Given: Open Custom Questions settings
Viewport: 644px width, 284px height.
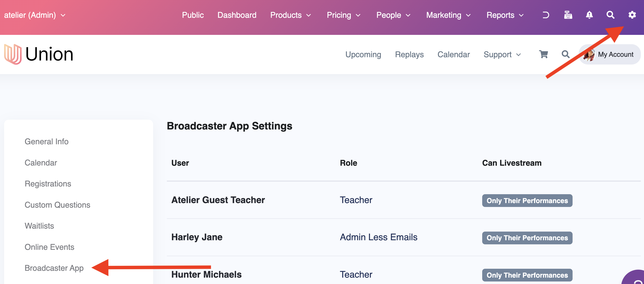Looking at the screenshot, I should coord(57,205).
